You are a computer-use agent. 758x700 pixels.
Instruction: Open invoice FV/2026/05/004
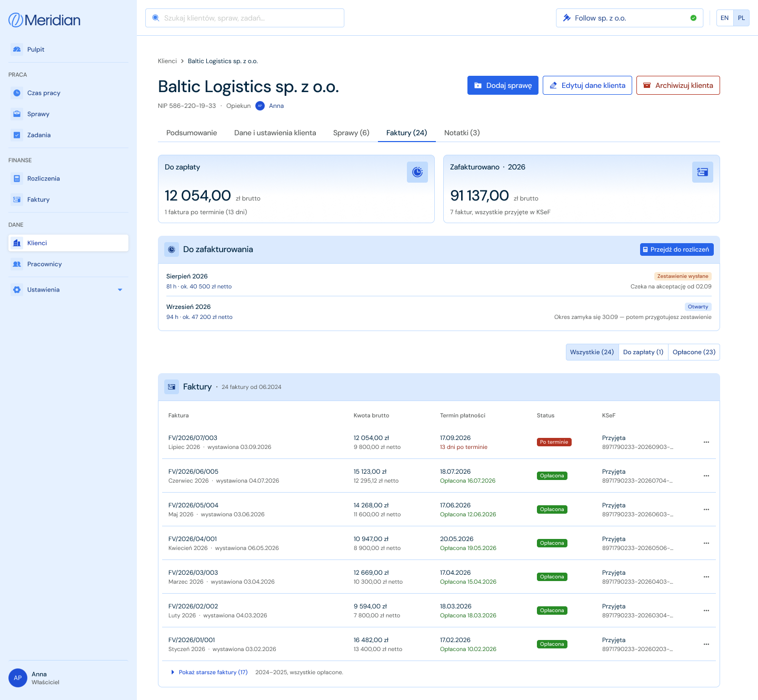[193, 505]
